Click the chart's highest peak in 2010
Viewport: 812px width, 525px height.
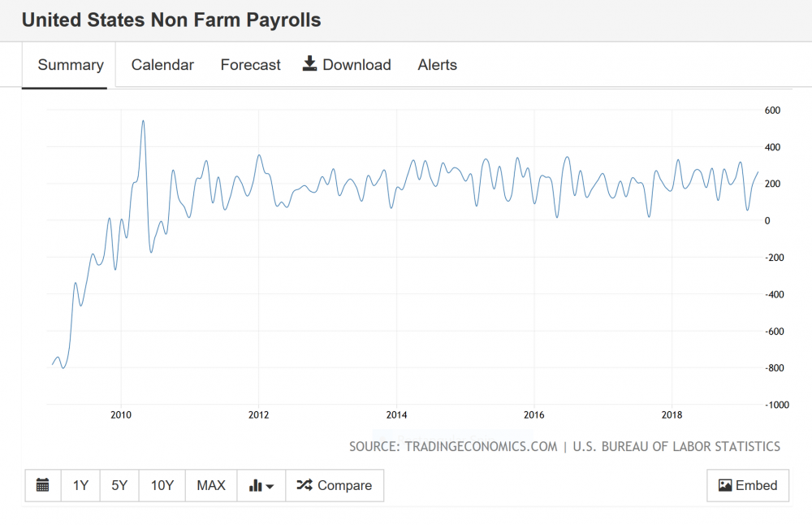[x=143, y=121]
